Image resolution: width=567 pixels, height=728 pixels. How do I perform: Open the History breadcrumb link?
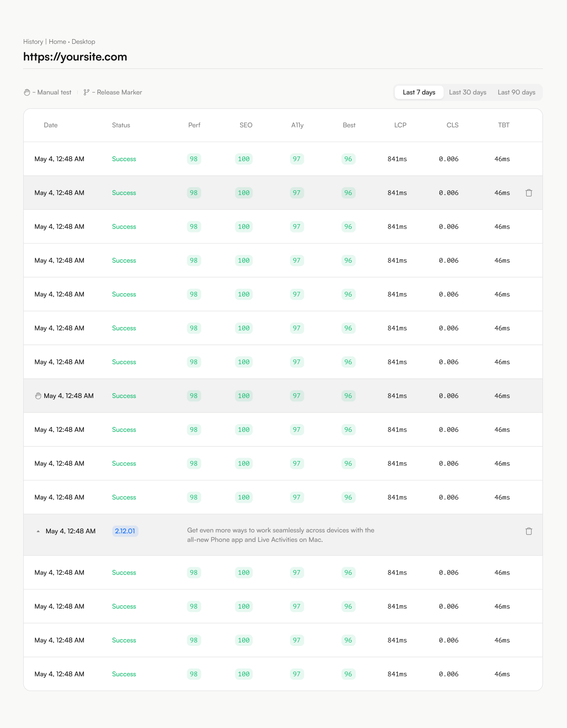pos(33,42)
